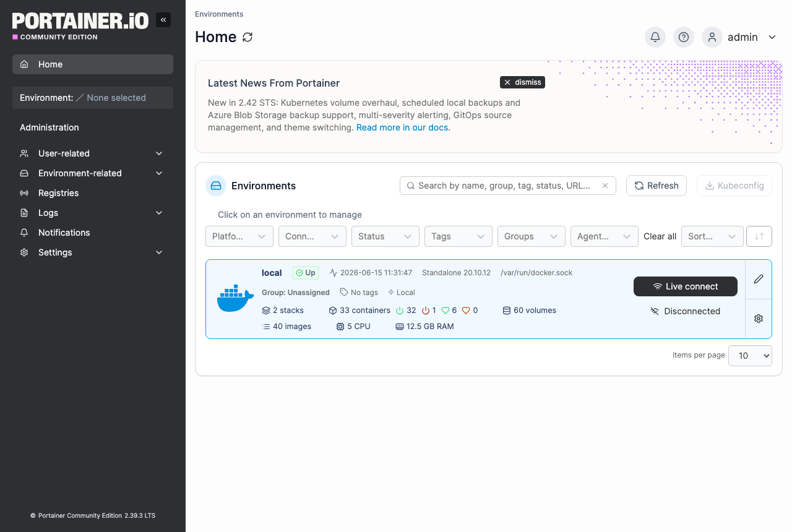Screen dimensions: 792x532
Task: Click the heartbeat icon by the timestamp
Action: point(334,273)
